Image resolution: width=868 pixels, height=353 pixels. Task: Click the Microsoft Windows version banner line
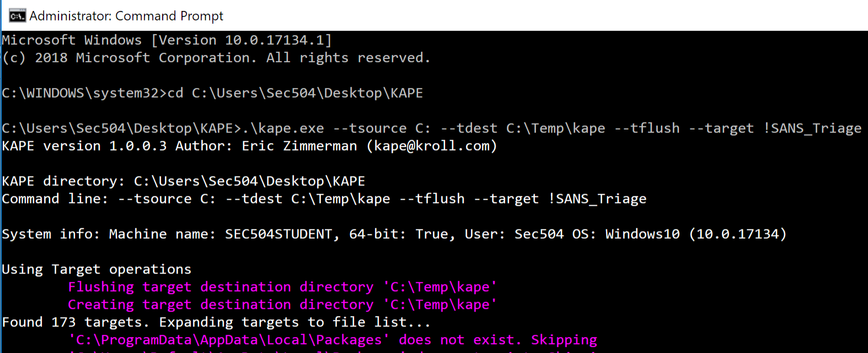[165, 39]
